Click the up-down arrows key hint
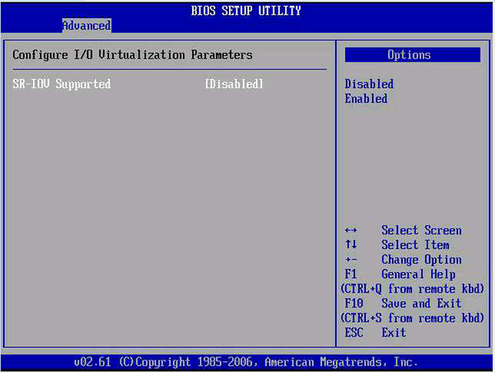This screenshot has height=373, width=495. click(x=351, y=245)
